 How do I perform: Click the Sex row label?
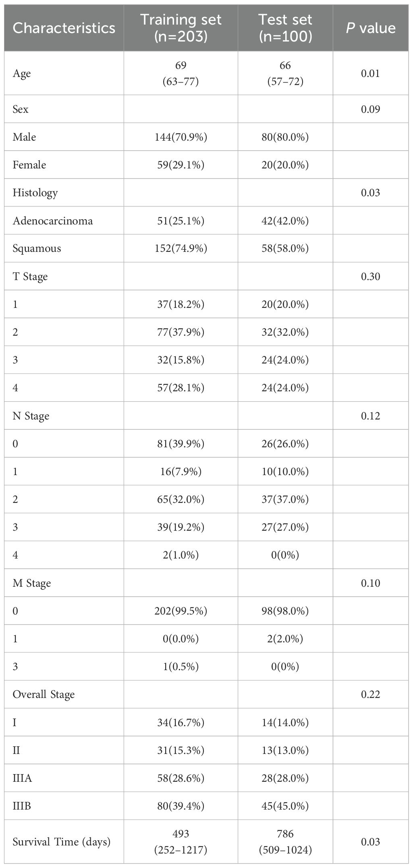21,109
